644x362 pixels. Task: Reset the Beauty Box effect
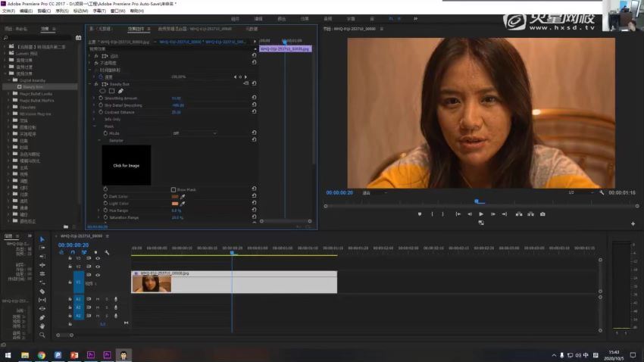tap(255, 84)
